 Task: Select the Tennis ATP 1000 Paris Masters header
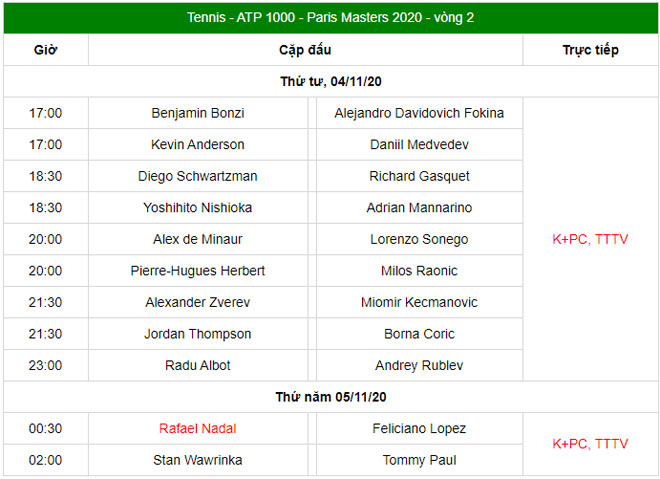click(330, 17)
